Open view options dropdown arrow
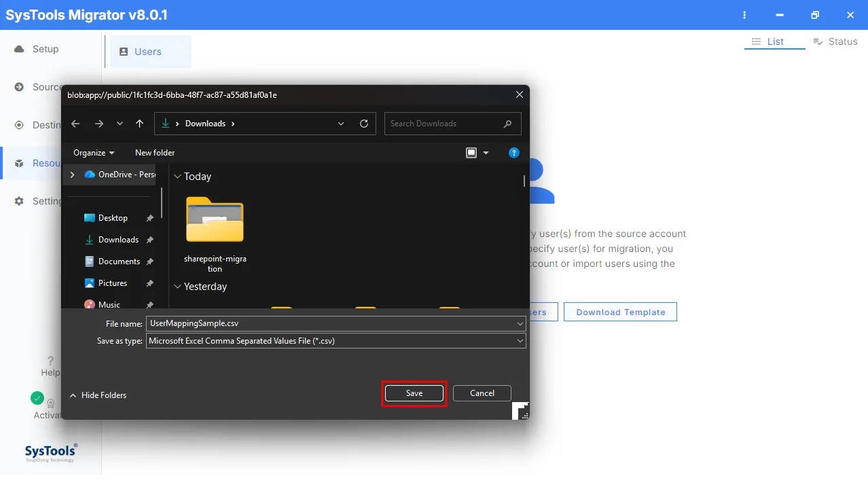This screenshot has height=487, width=868. 486,153
